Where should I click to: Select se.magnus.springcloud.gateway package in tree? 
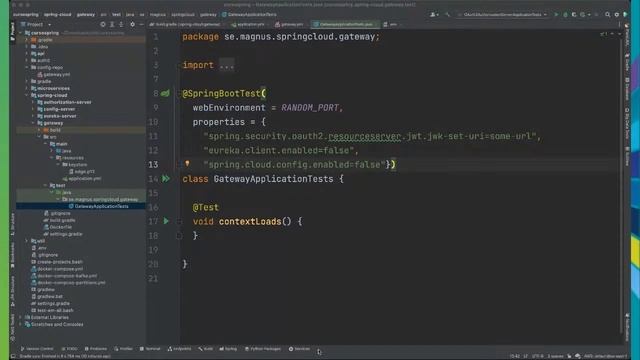103,199
